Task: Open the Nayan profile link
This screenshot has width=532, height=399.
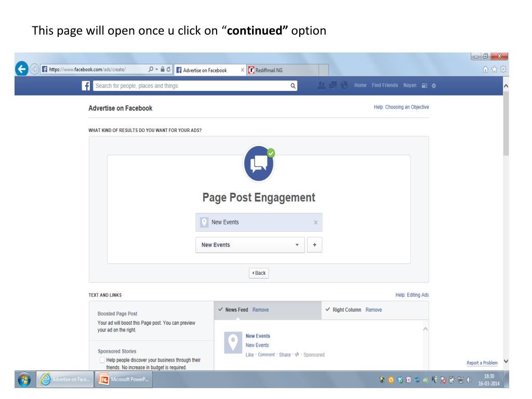Action: [410, 86]
